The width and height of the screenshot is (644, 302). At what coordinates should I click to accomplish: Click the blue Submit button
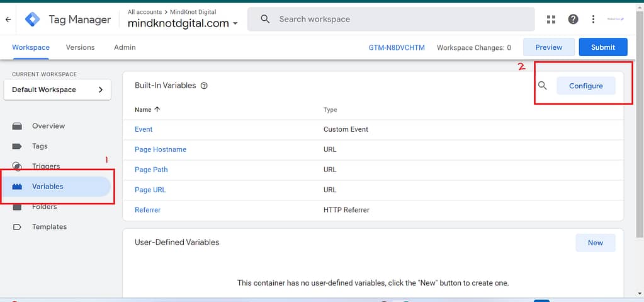pos(603,47)
